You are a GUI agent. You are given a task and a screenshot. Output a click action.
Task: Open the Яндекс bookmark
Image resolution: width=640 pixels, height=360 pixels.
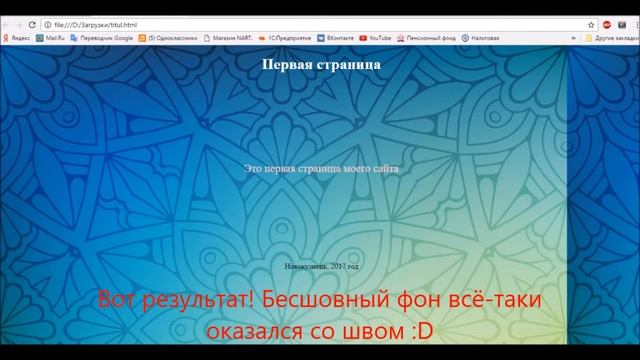tap(16, 38)
